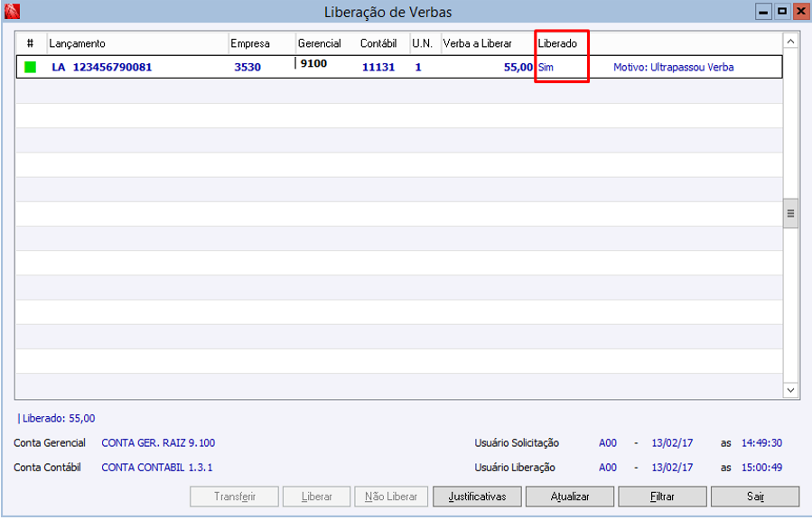Click the scroll up arrow of the grid

click(790, 41)
